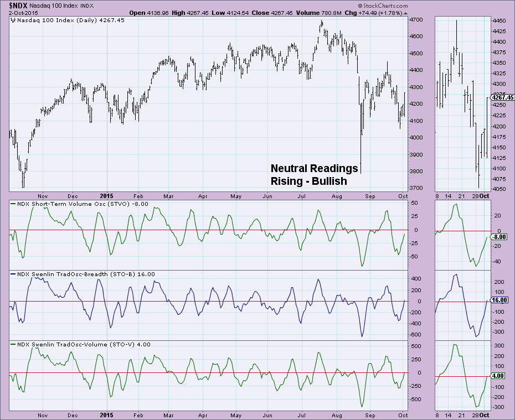Click the Rising - Bullish annotation text
Viewport: 515px width, 420px height.
pos(309,181)
